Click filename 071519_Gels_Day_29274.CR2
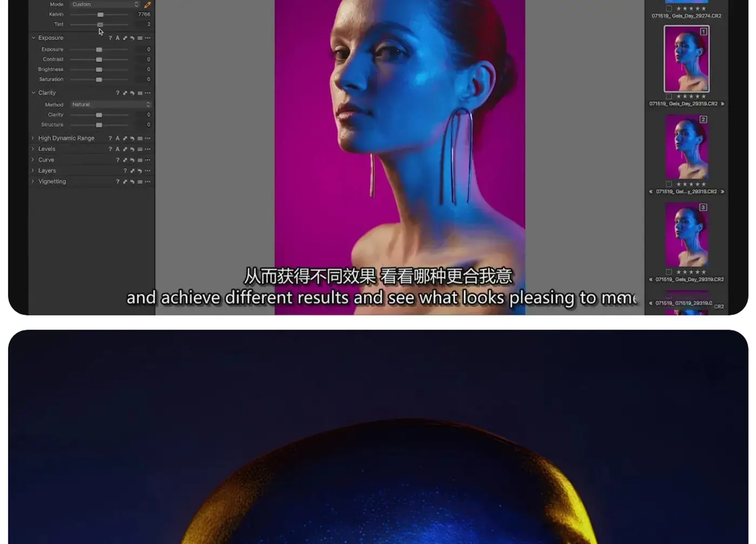The height and width of the screenshot is (544, 756). pos(686,16)
